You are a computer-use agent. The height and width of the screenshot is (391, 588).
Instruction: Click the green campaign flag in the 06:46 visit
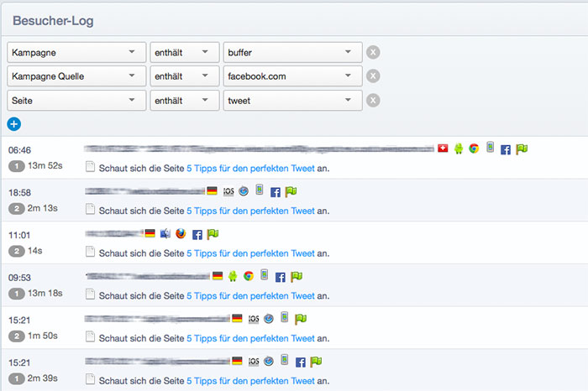522,149
